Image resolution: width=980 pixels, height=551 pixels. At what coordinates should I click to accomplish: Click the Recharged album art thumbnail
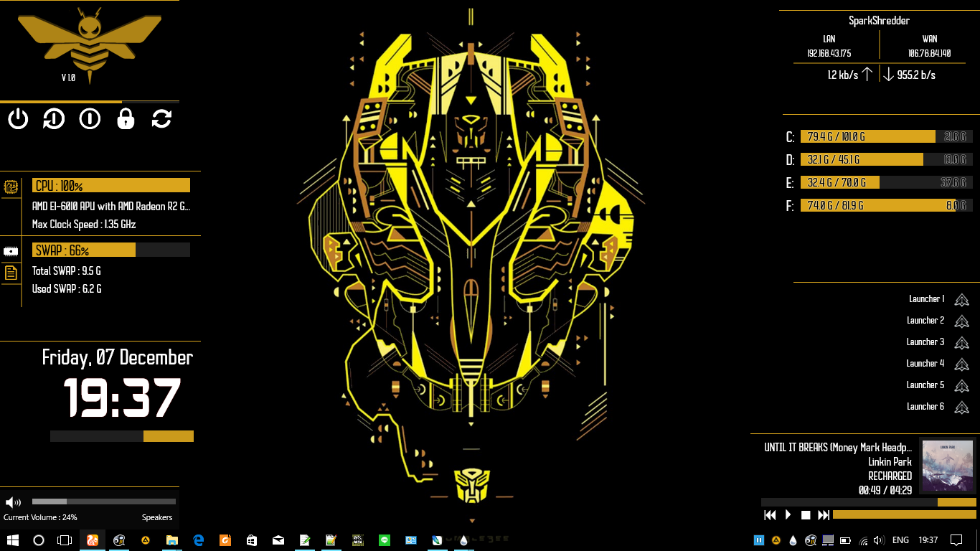coord(948,466)
